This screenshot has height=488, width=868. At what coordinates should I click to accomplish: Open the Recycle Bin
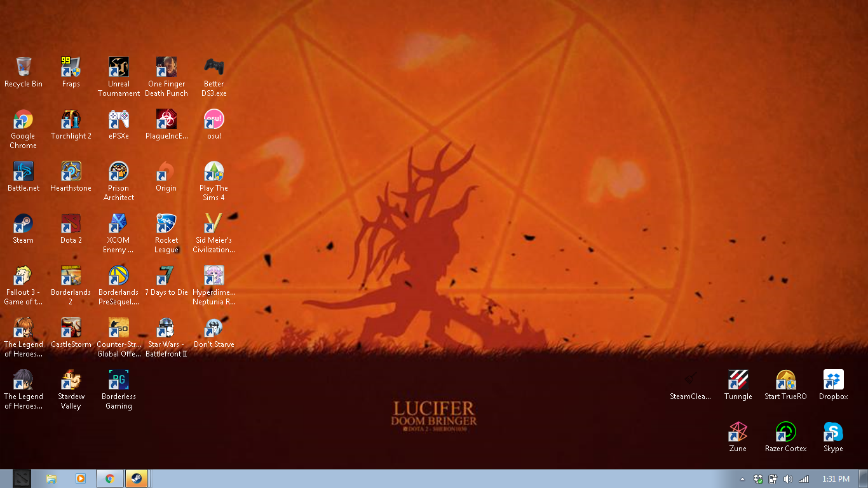pos(24,67)
